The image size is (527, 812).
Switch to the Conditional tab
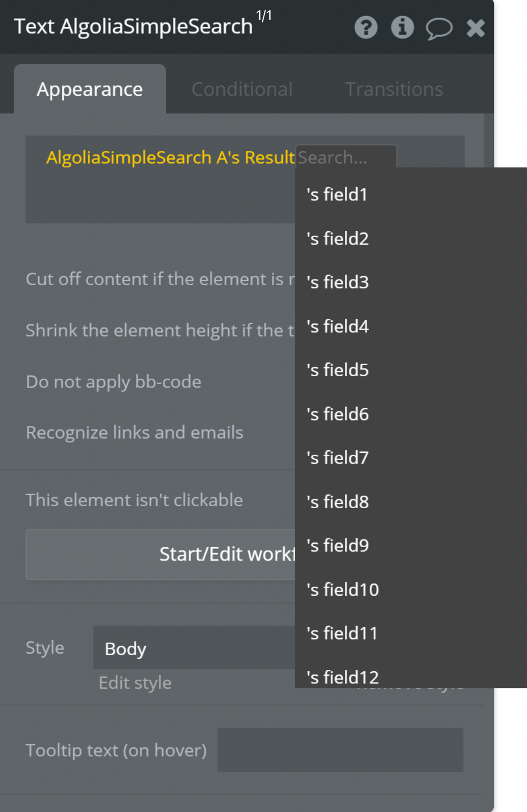(x=242, y=89)
